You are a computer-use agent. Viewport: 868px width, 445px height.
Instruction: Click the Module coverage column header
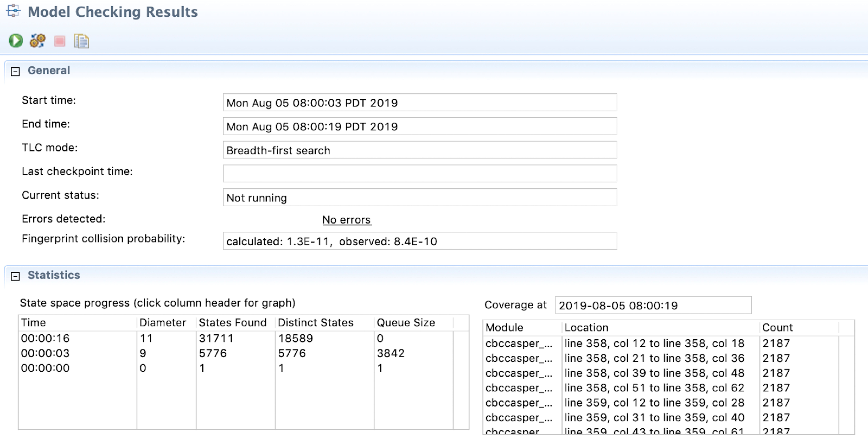504,327
